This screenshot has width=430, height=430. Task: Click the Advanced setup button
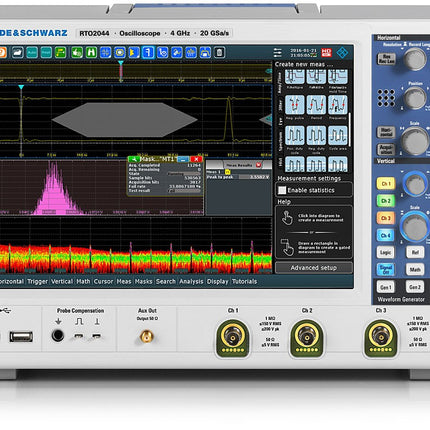(314, 268)
